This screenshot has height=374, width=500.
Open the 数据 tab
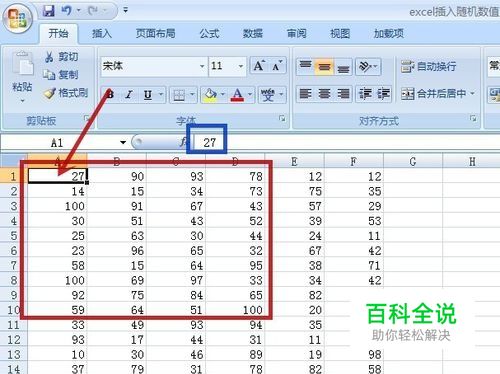tap(253, 33)
